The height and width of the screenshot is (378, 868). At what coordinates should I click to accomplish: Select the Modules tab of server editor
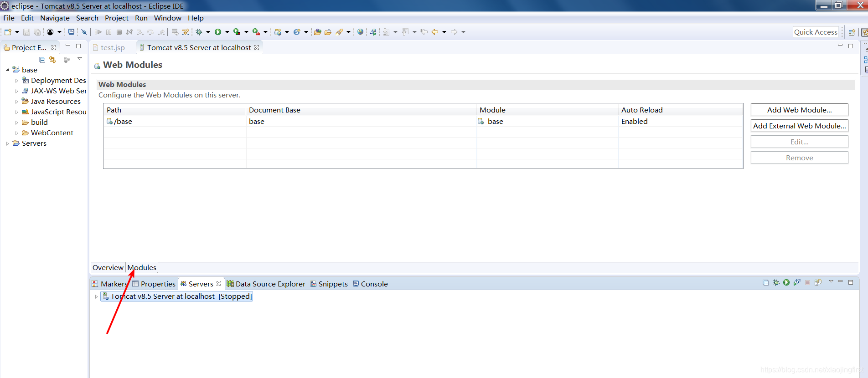pos(142,267)
